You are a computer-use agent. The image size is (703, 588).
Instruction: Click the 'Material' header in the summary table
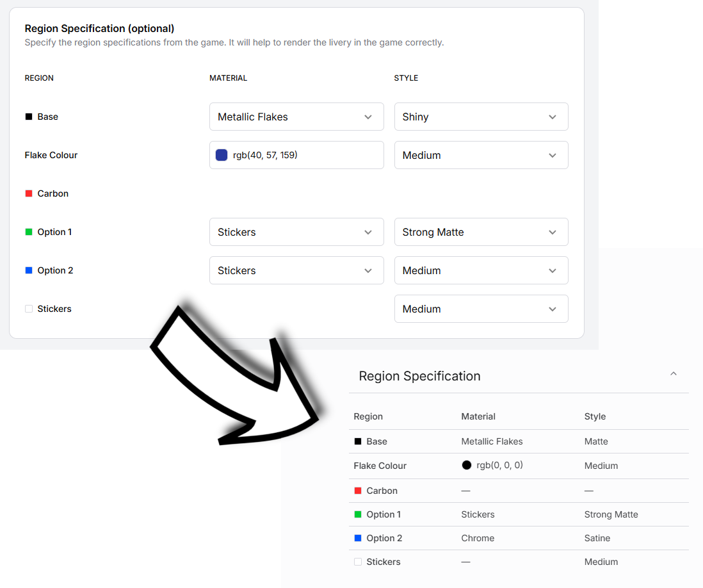(x=478, y=416)
